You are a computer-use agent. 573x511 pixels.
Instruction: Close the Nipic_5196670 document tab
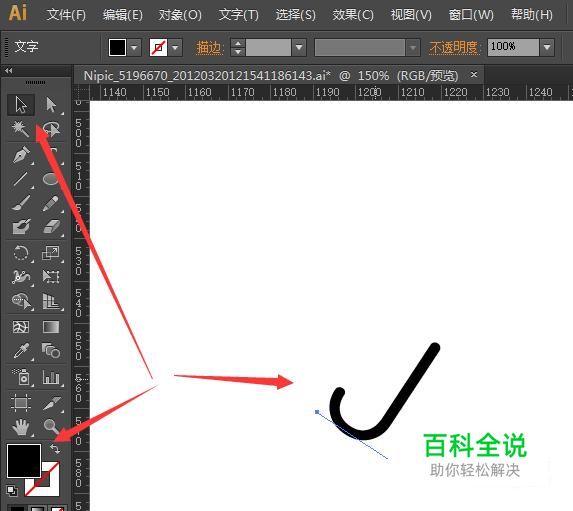[474, 75]
